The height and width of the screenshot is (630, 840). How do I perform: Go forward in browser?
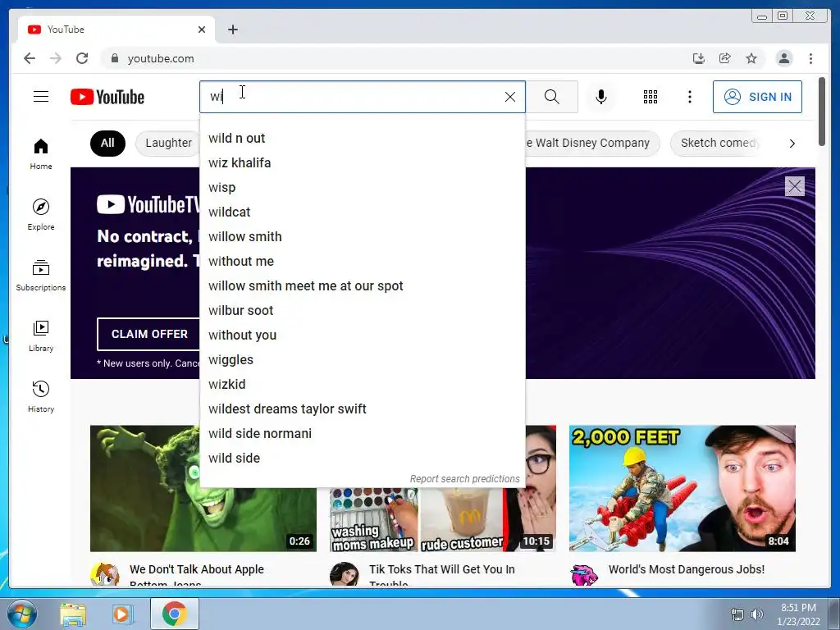(56, 58)
